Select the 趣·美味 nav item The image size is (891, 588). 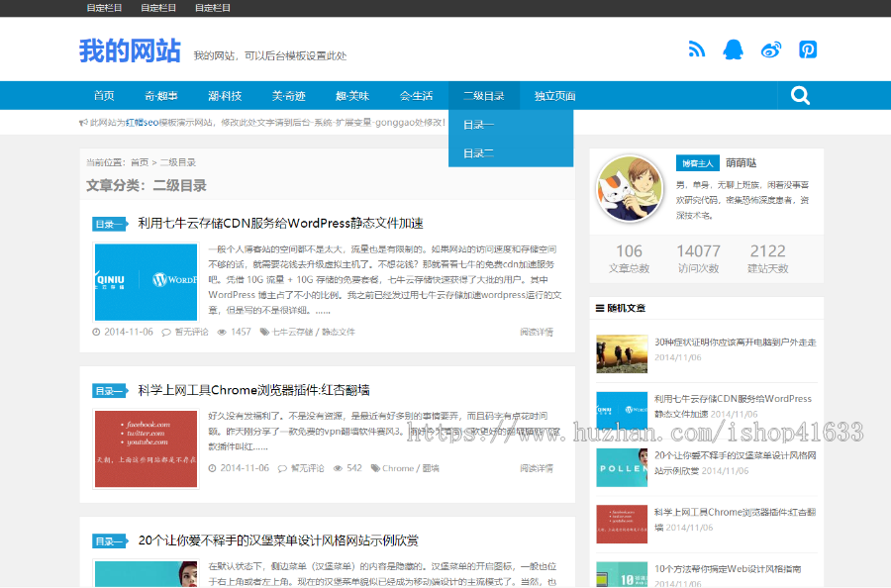[352, 96]
